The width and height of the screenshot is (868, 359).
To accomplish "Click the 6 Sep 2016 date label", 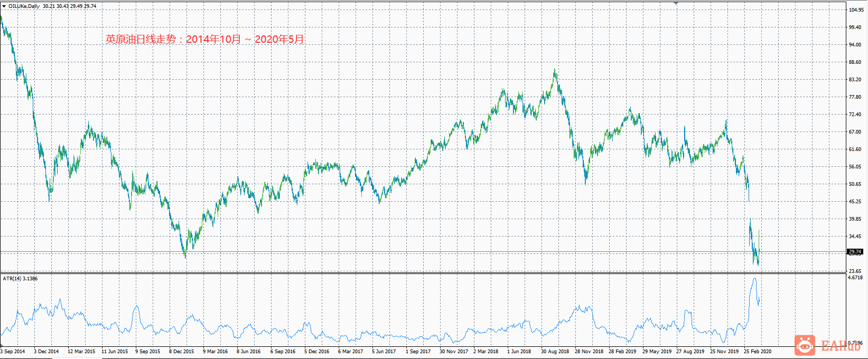I will coord(283,351).
